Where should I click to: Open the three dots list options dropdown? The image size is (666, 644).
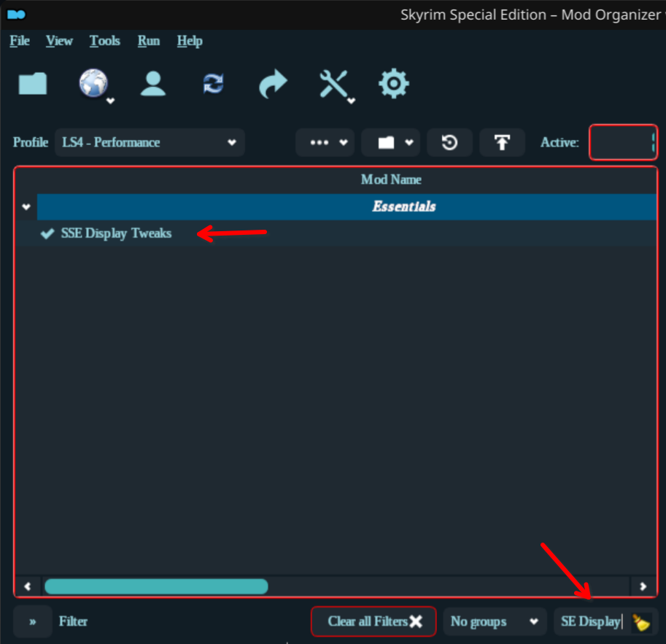[325, 142]
